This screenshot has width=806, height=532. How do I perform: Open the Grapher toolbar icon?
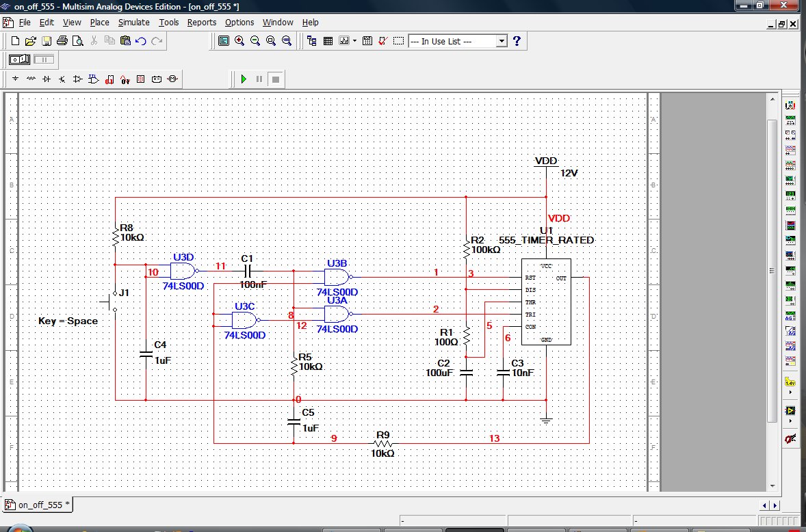pos(344,41)
